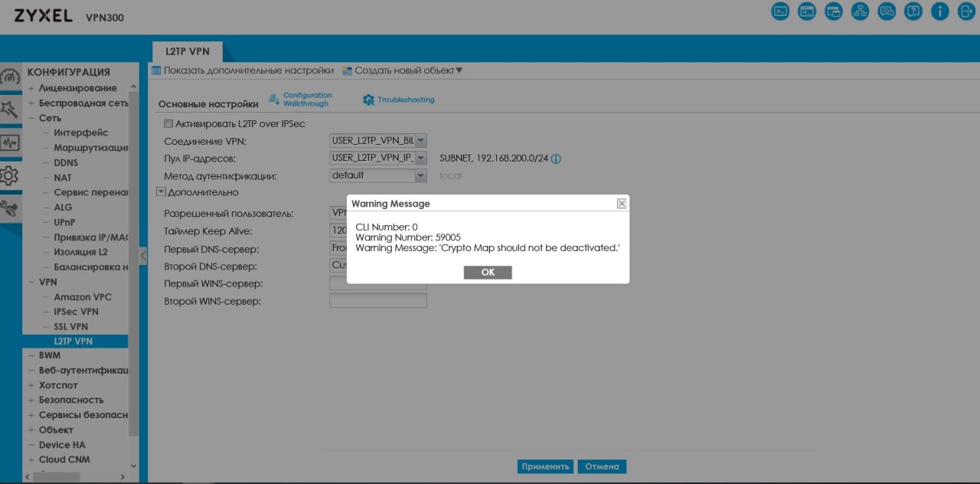
Task: Collapse the 'Сеть' tree node
Action: pyautogui.click(x=31, y=118)
